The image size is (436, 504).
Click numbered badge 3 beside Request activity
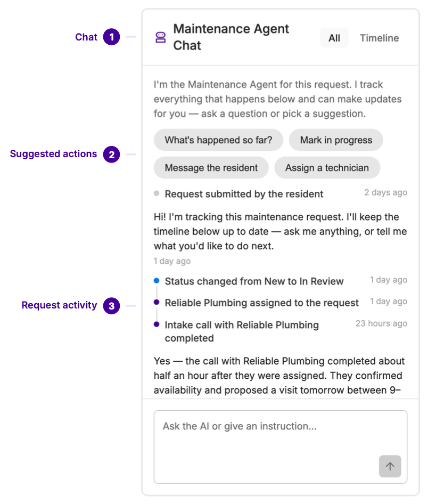point(111,306)
